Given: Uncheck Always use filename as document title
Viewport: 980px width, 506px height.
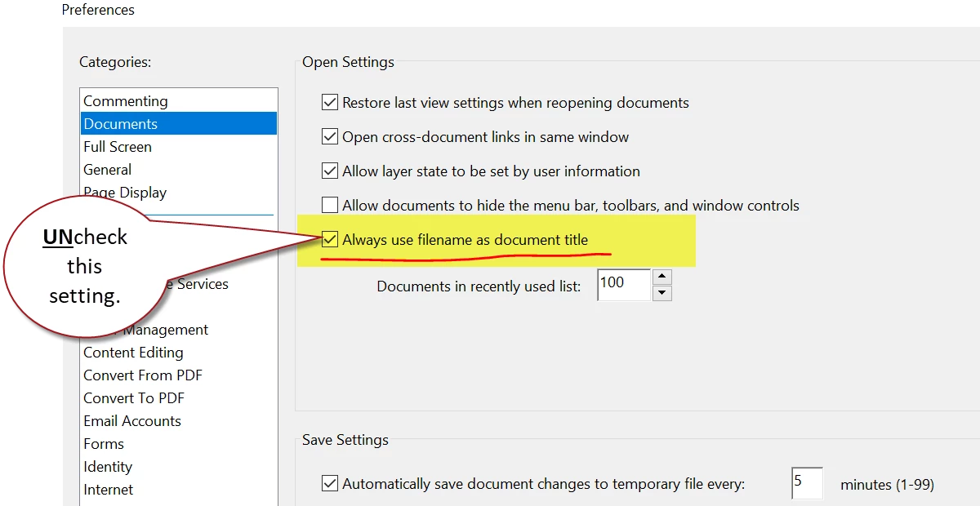Looking at the screenshot, I should click(330, 240).
